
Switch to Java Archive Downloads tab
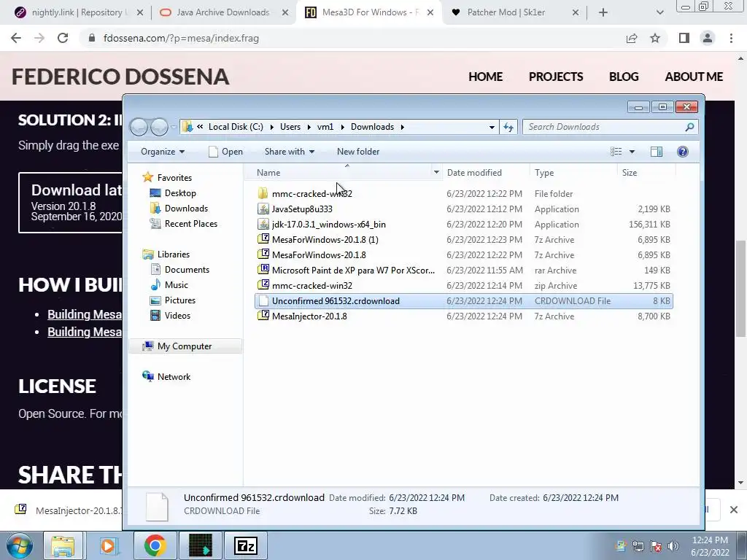click(223, 12)
